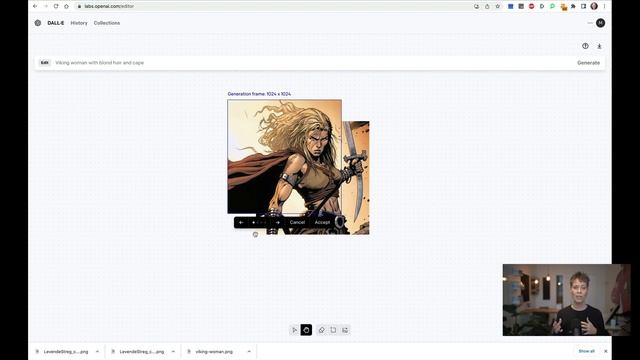Screen dimensions: 640x360
Task: Click the DALL·E home label
Action: click(56, 23)
